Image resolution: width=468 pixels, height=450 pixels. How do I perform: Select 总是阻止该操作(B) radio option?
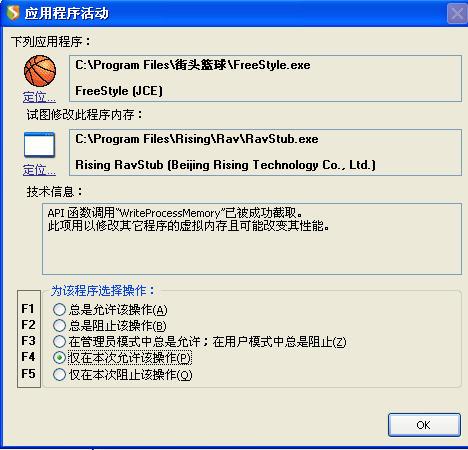pos(110,326)
